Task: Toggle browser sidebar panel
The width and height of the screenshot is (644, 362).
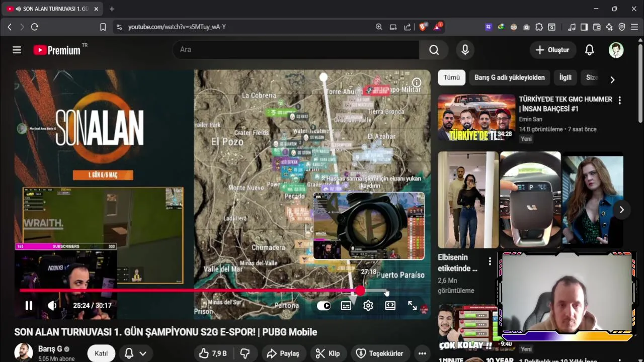Action: (584, 27)
